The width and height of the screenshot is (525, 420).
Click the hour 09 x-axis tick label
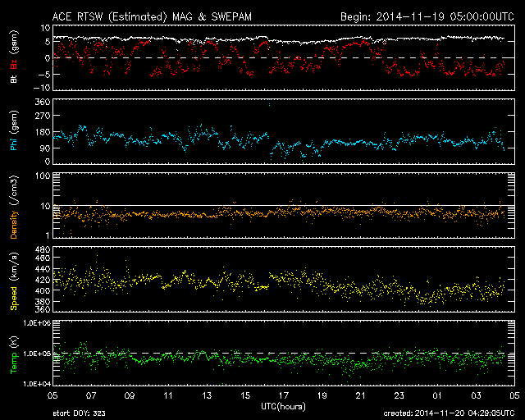[129, 395]
